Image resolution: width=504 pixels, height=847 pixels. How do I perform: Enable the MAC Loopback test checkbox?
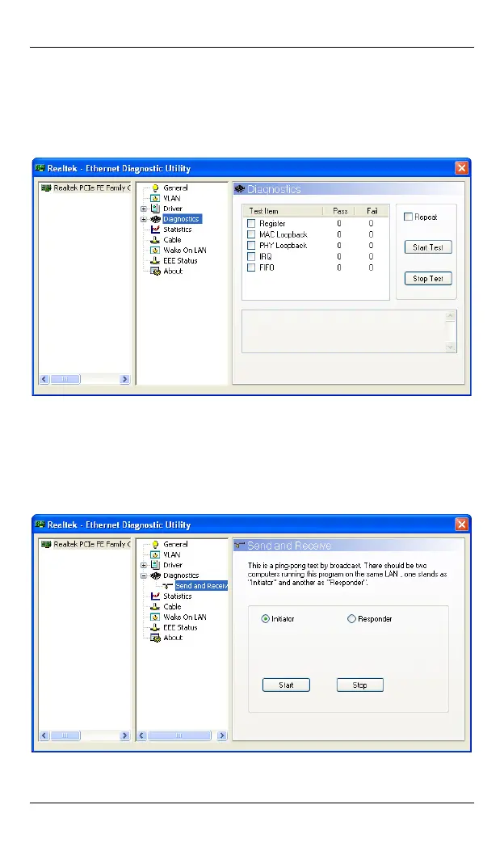tap(251, 234)
